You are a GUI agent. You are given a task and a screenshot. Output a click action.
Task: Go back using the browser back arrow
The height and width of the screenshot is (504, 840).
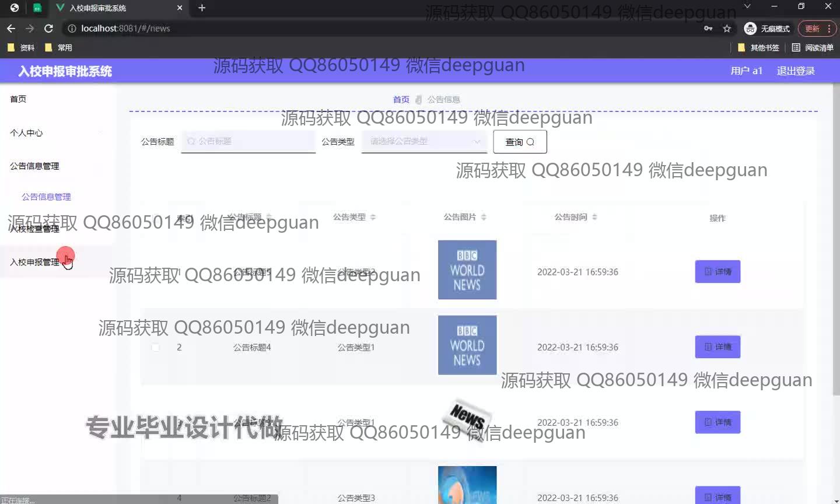pyautogui.click(x=10, y=28)
